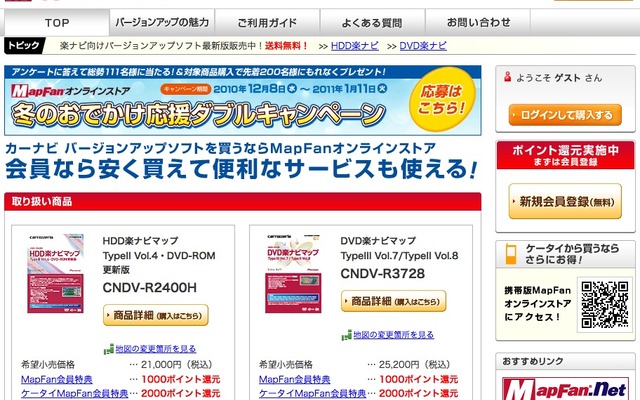Image resolution: width=640 pixels, height=400 pixels.
Task: Open よくある質問 tab
Action: (372, 22)
